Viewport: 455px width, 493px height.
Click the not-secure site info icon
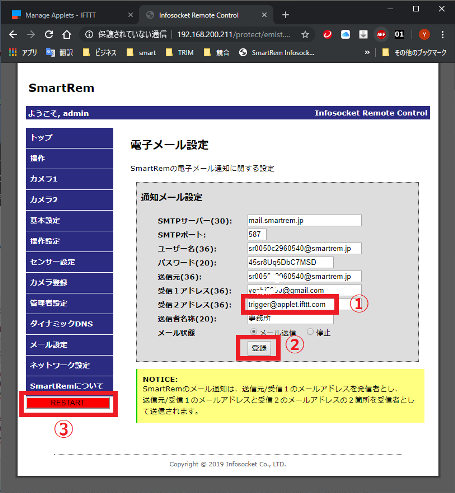(89, 34)
